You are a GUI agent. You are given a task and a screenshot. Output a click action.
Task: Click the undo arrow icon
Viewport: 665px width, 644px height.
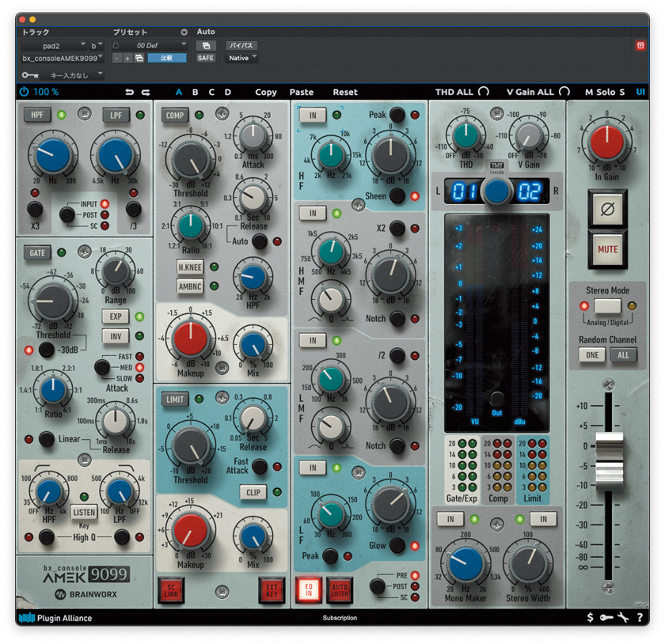[x=129, y=92]
